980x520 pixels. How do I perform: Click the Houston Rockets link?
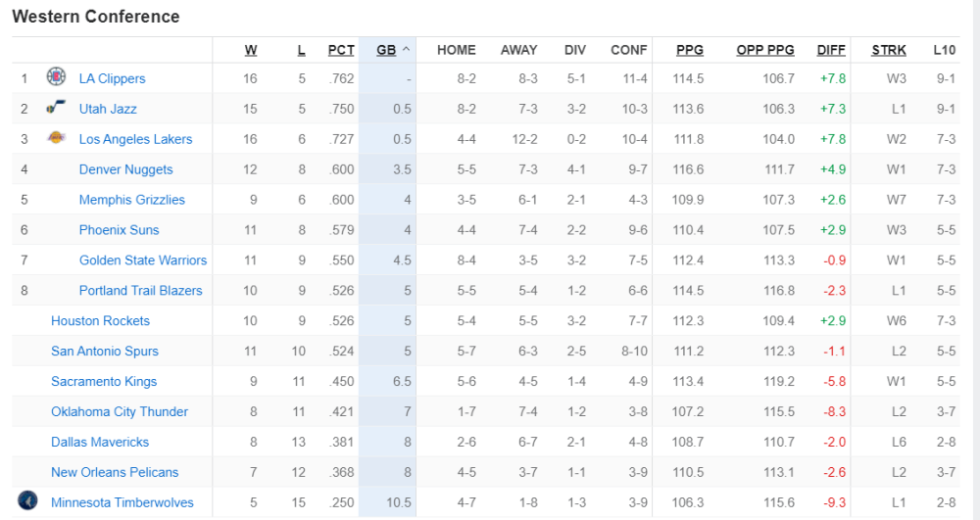pos(100,320)
